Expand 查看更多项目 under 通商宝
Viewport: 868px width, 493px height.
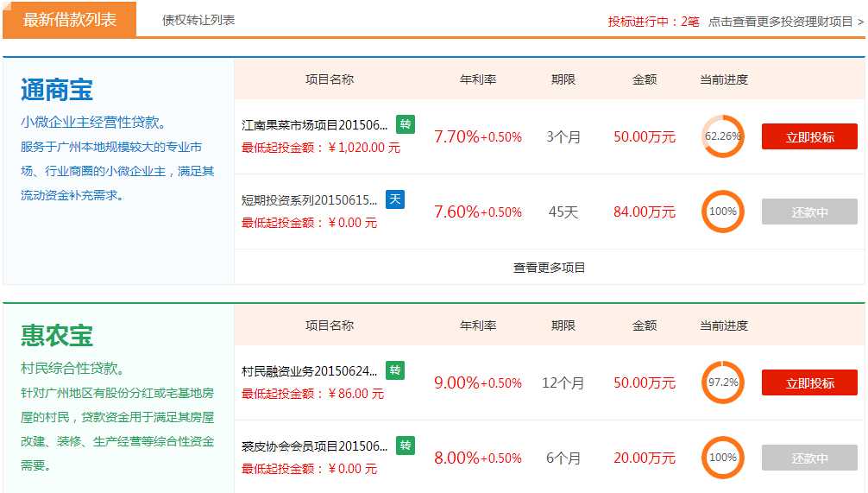pyautogui.click(x=549, y=268)
